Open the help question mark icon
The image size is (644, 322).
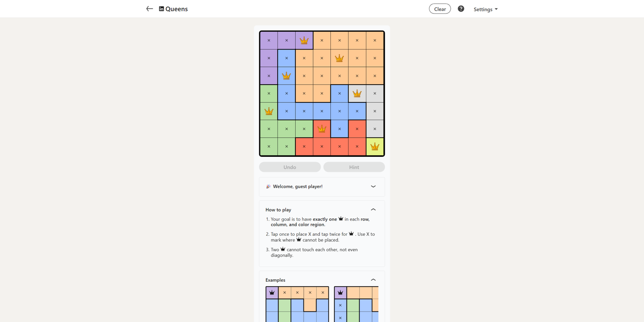[461, 9]
